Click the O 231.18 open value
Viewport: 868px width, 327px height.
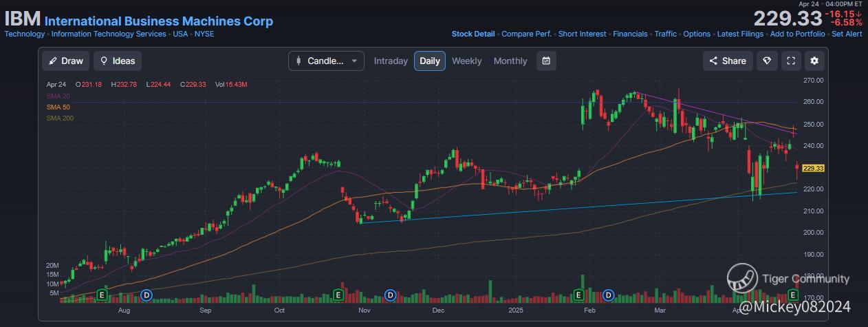coord(89,84)
